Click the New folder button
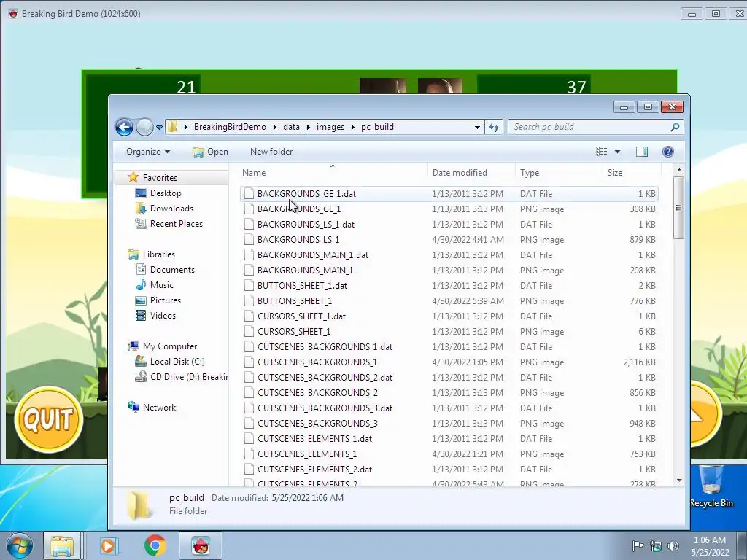 (x=271, y=152)
